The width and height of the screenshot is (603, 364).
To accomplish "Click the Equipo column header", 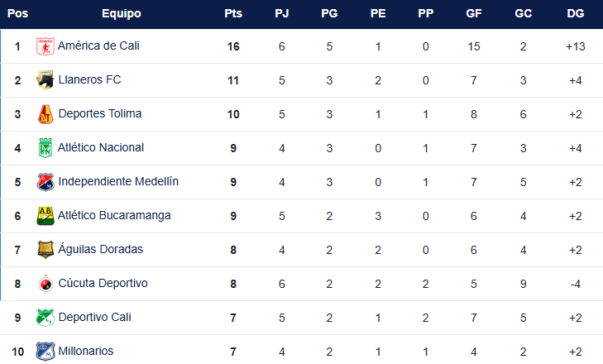I will click(122, 13).
